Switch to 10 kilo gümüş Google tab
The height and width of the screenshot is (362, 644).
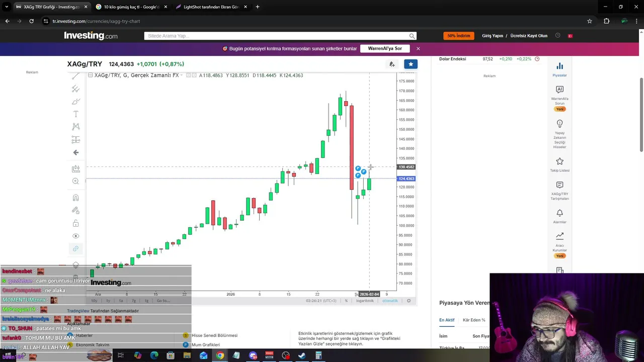coord(132,7)
